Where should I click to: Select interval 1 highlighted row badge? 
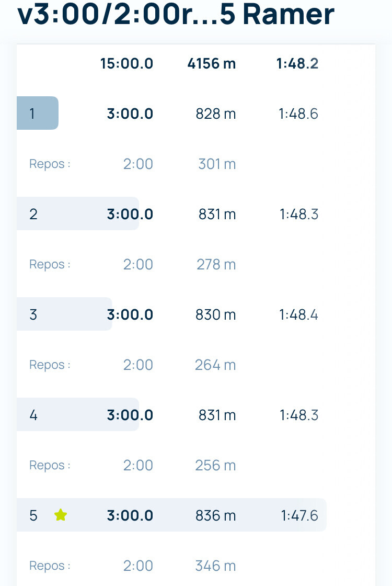[37, 114]
